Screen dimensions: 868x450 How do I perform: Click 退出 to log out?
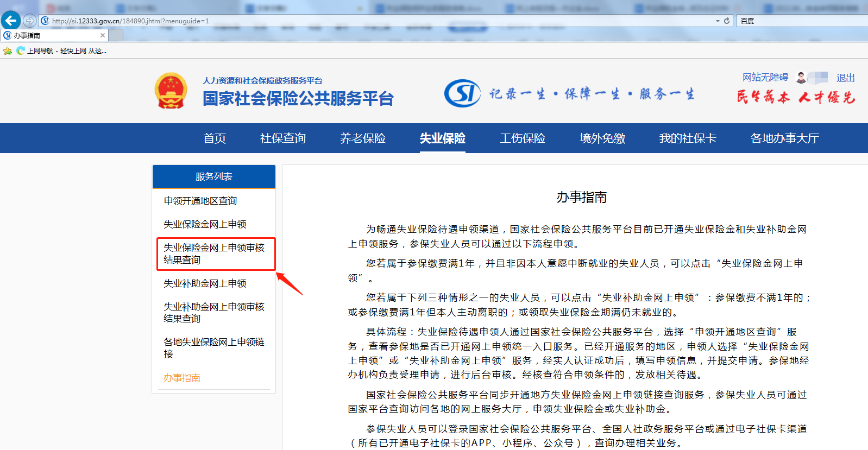845,78
